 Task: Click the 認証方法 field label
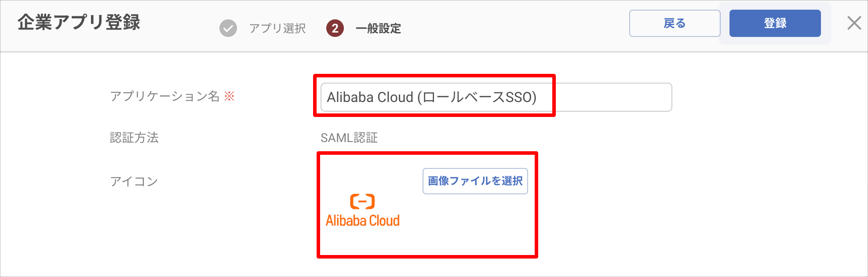coord(134,138)
